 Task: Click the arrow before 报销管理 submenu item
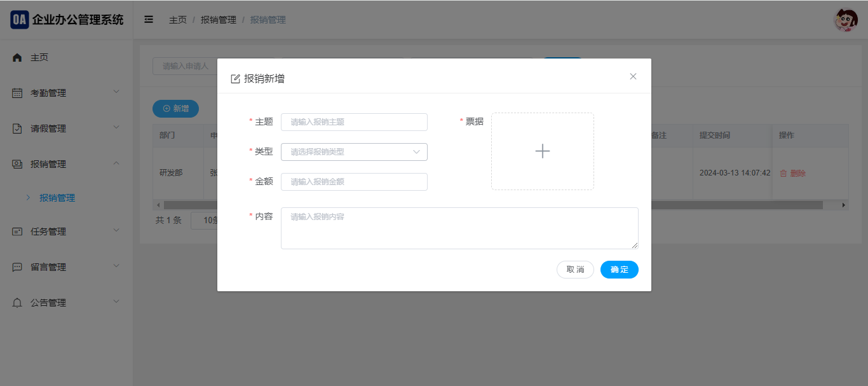tap(28, 198)
